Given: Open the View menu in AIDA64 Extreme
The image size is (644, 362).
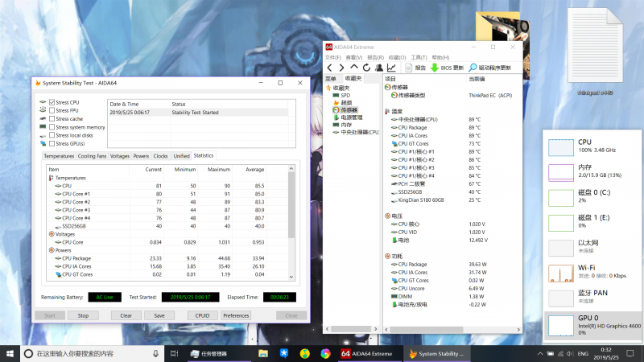Looking at the screenshot, I should 354,57.
